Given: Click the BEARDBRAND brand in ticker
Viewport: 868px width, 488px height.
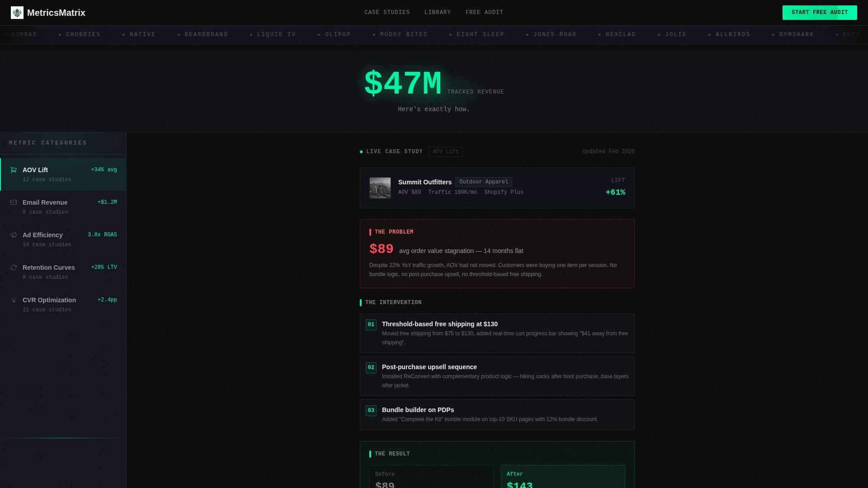Looking at the screenshot, I should (x=206, y=34).
